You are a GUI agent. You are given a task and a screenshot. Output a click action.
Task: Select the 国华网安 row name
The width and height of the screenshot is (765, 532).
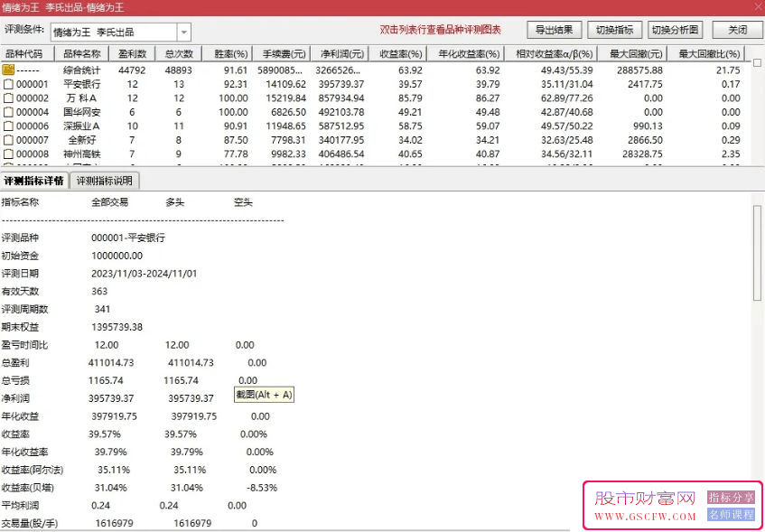[82, 112]
